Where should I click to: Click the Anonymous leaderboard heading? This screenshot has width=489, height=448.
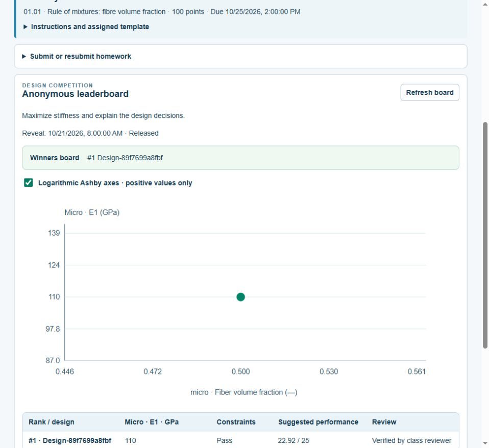[75, 94]
